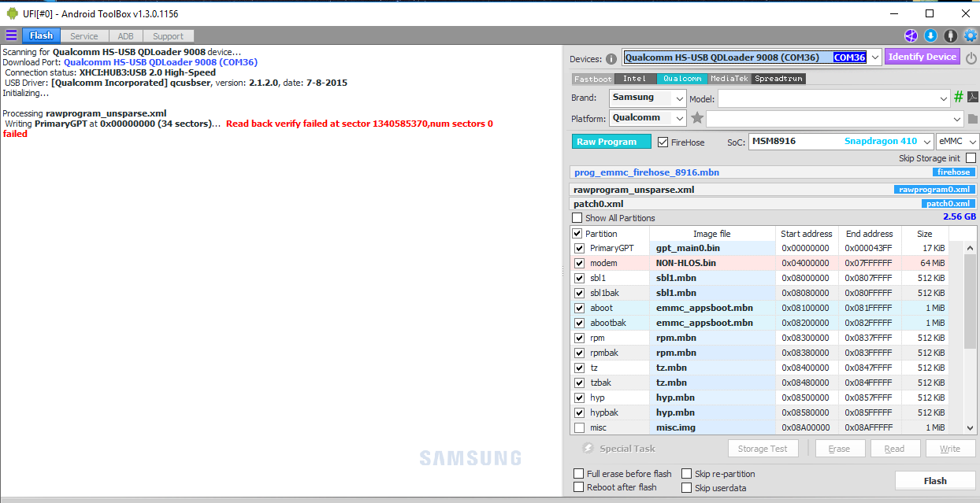Click the Read button
Image resolution: width=980 pixels, height=503 pixels.
[x=894, y=449]
